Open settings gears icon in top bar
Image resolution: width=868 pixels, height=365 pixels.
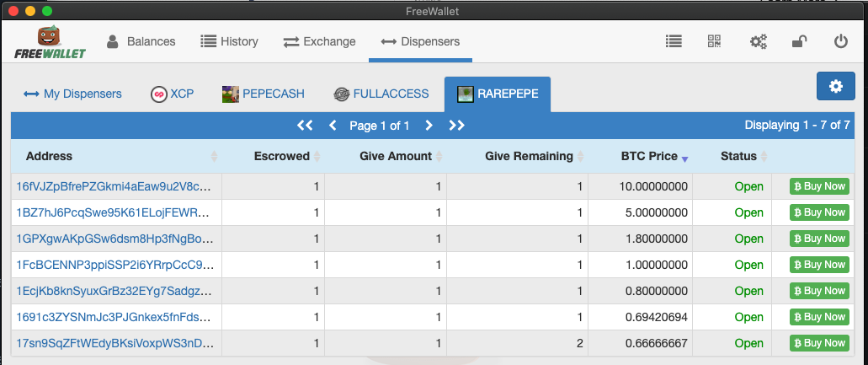click(x=758, y=41)
